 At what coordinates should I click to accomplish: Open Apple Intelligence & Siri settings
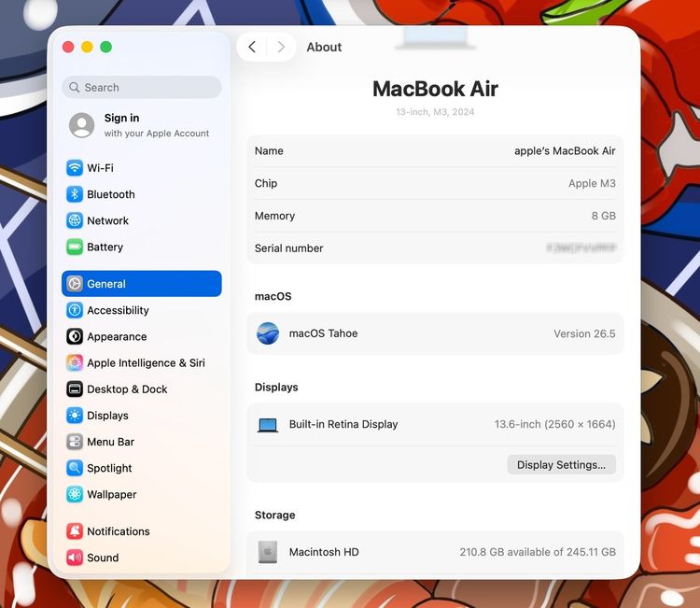(142, 362)
